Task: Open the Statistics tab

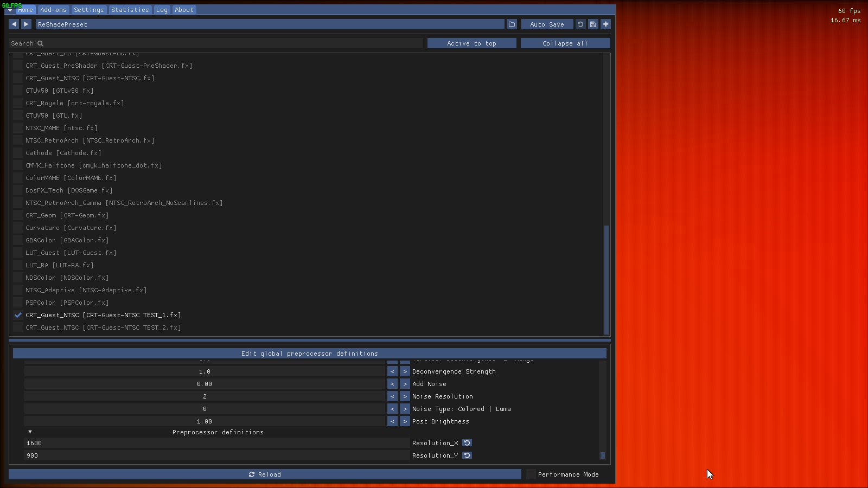Action: 130,10
